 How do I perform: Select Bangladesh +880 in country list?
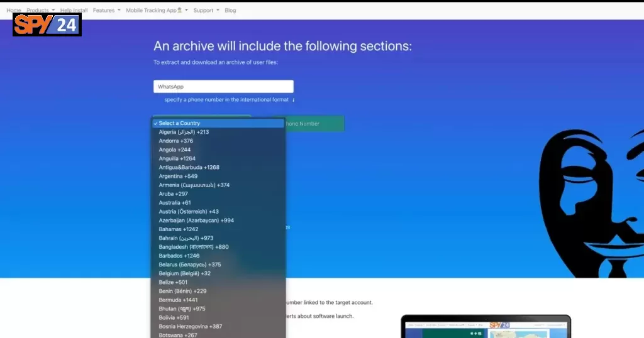[218, 247]
